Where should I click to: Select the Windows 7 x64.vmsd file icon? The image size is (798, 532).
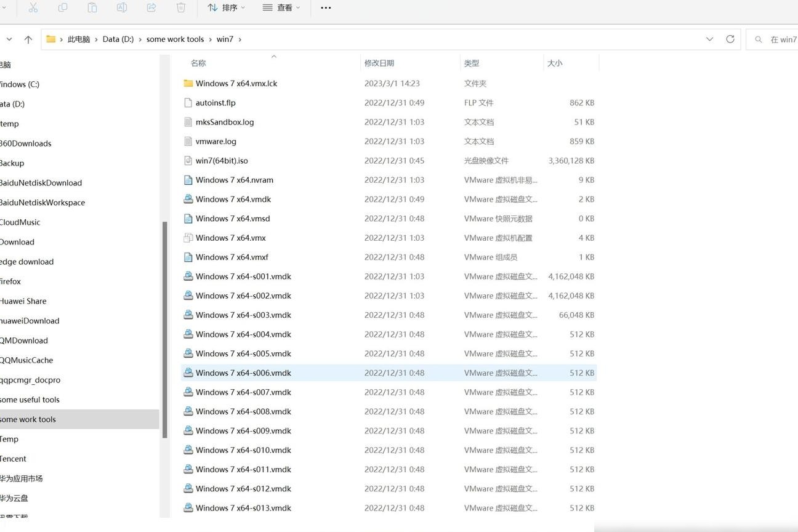point(188,218)
